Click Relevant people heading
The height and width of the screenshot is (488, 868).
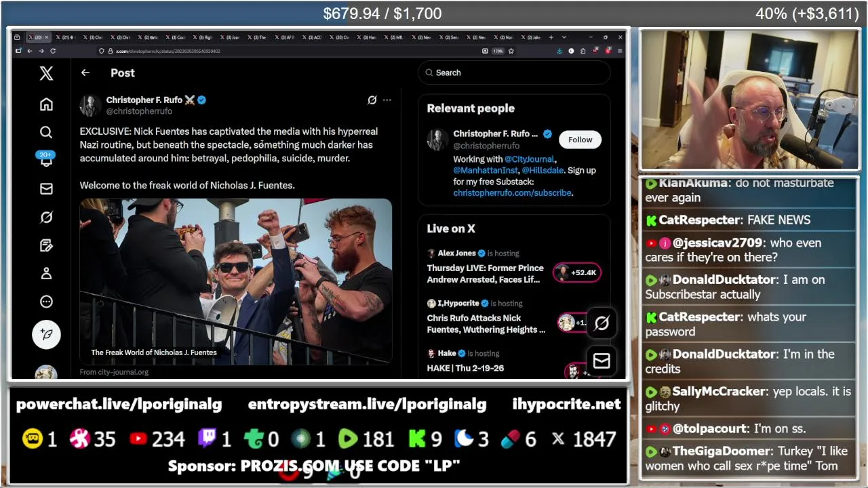pyautogui.click(x=471, y=108)
